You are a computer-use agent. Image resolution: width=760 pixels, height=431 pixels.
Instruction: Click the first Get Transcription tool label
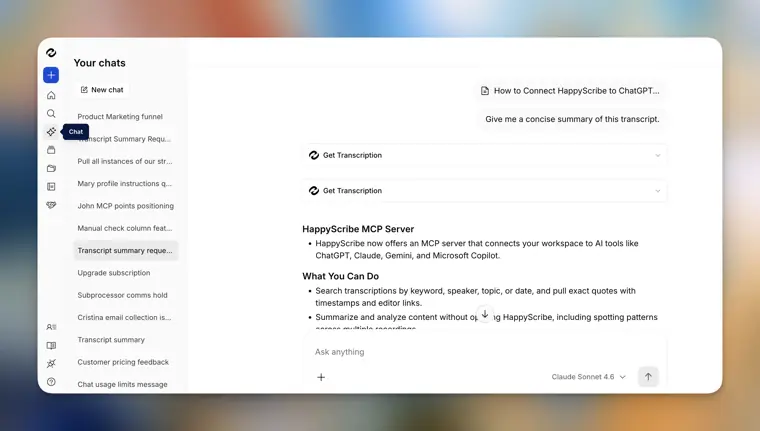point(352,156)
